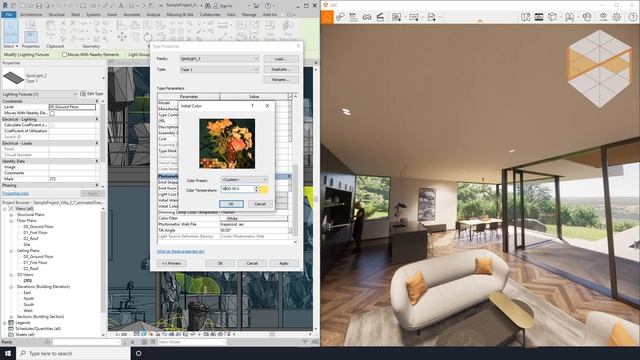Click the map icon in Enscape's right toolbar
This screenshot has width=640, height=360.
(526, 17)
